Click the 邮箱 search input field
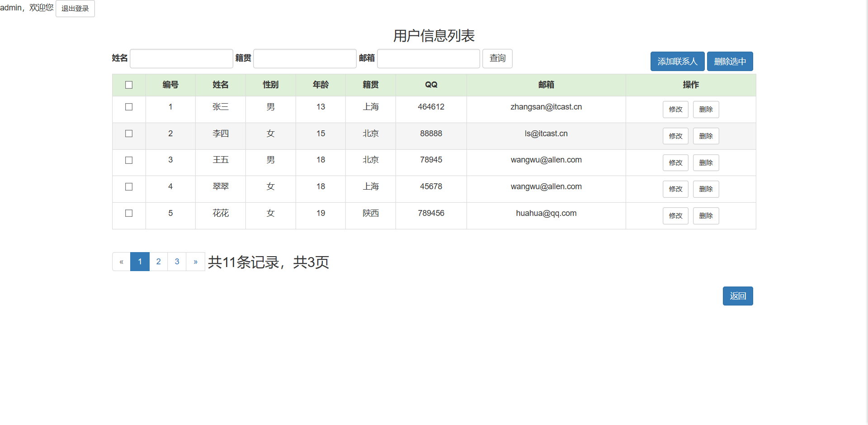The image size is (868, 425). tap(428, 58)
